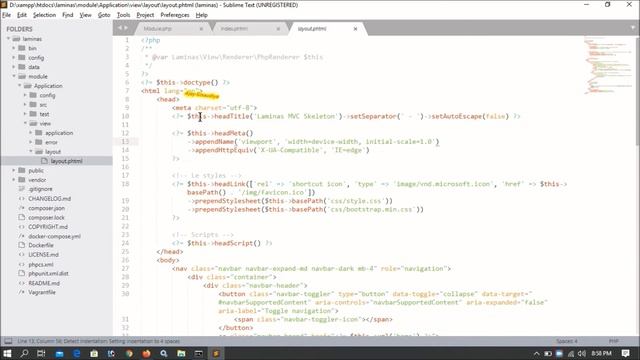Toggle sidebar via status bar panel icon

pos(8,341)
